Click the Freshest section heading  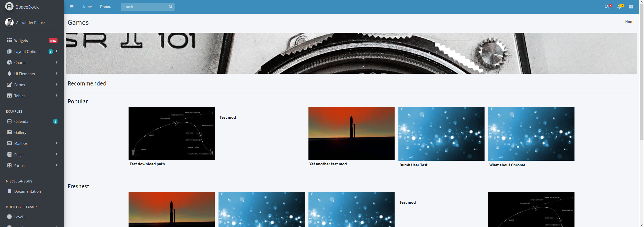78,186
